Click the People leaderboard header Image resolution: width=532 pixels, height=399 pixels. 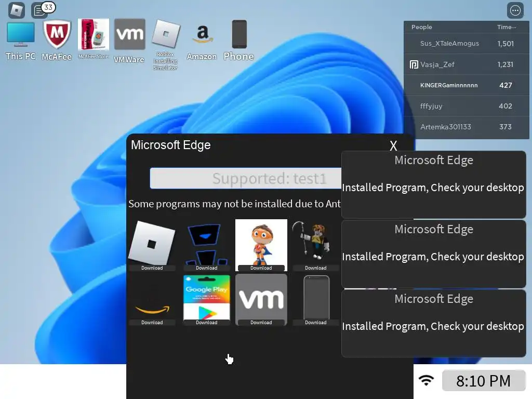click(422, 27)
